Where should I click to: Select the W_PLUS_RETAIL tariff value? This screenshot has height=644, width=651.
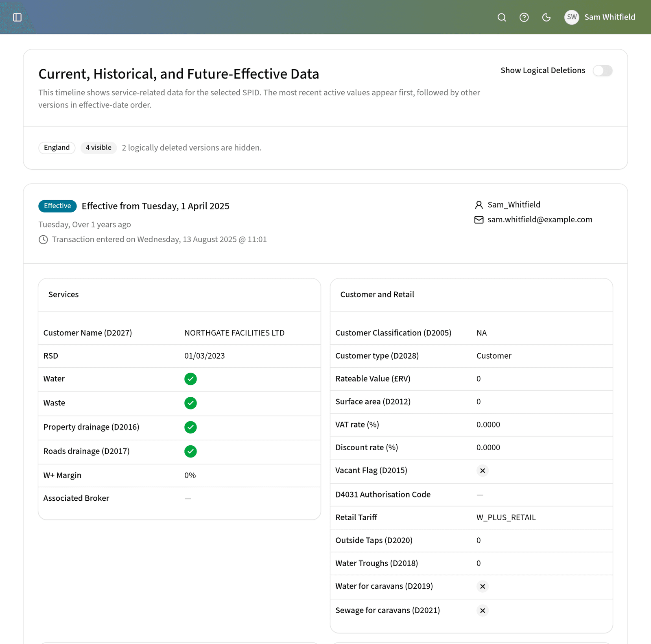[x=506, y=517]
